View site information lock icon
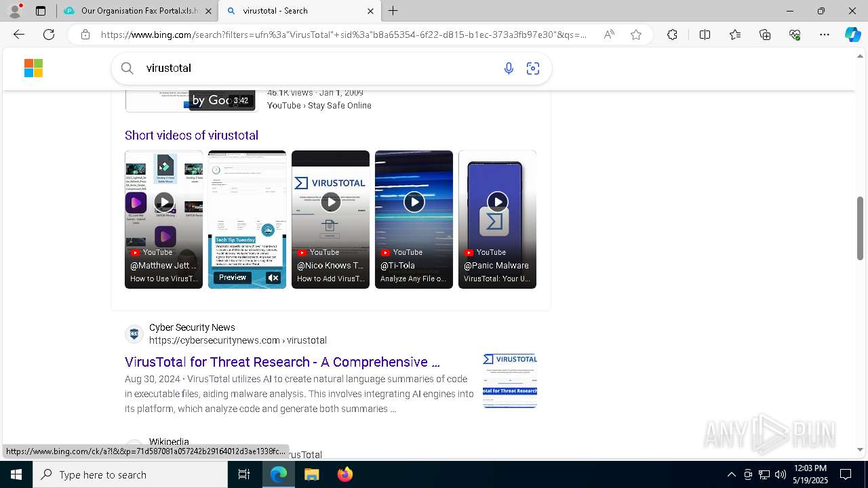This screenshot has height=488, width=868. (85, 35)
